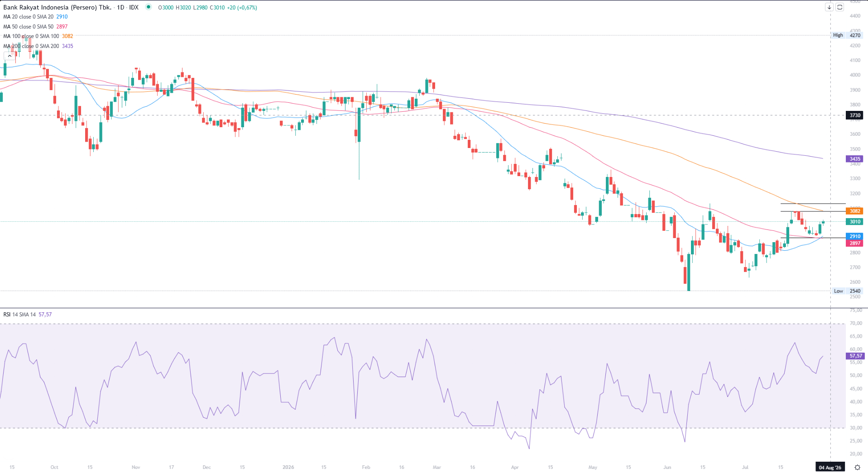Click the green 3010 last price tag
This screenshot has height=473, width=868.
(x=855, y=222)
